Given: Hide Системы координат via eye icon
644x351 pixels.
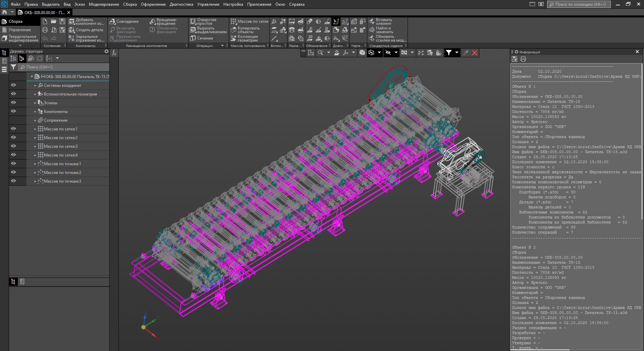Looking at the screenshot, I should (x=13, y=85).
